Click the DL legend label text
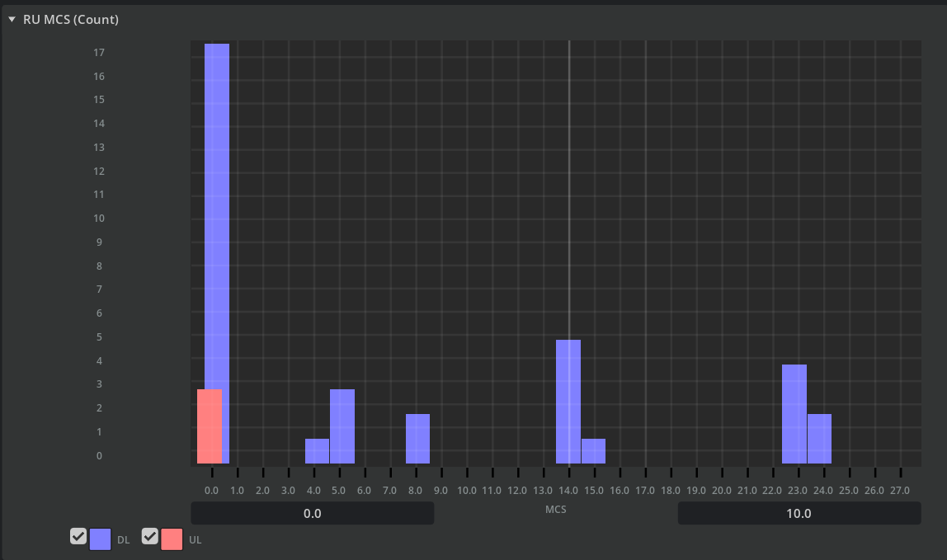 coord(123,540)
